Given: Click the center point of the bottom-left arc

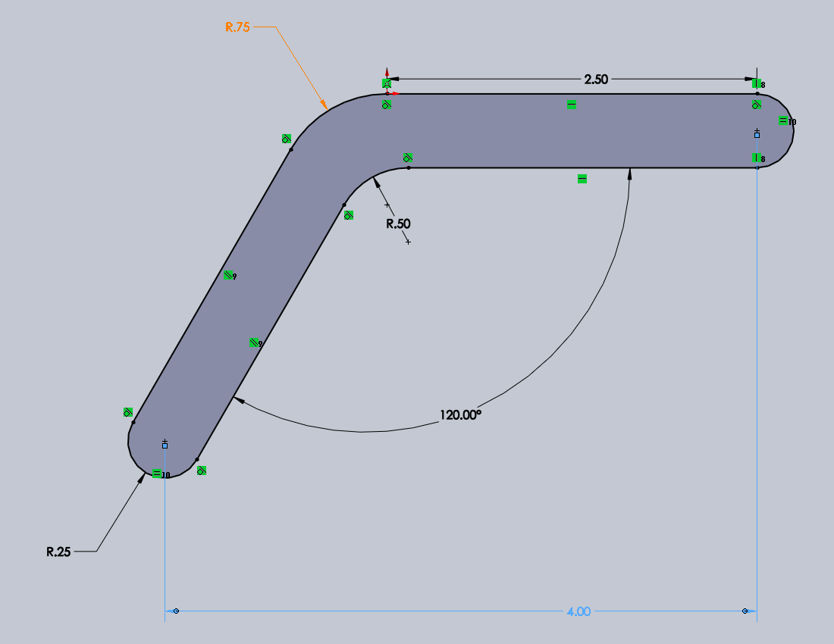Looking at the screenshot, I should point(165,445).
